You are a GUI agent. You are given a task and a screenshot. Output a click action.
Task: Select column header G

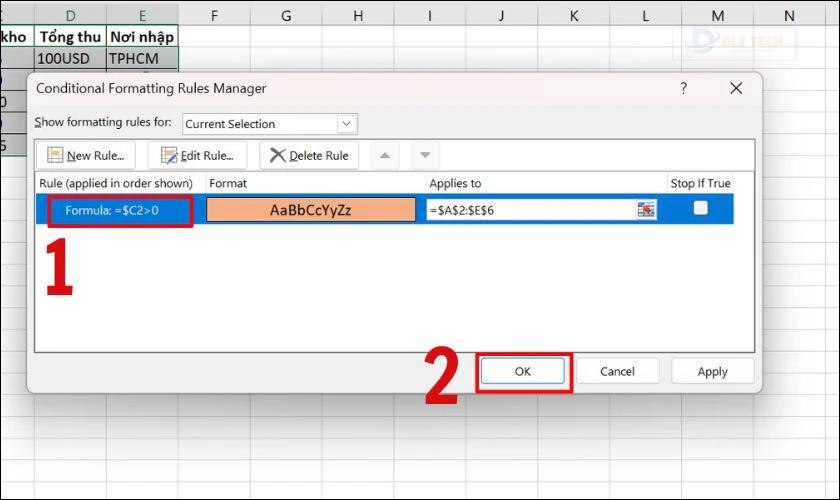286,16
